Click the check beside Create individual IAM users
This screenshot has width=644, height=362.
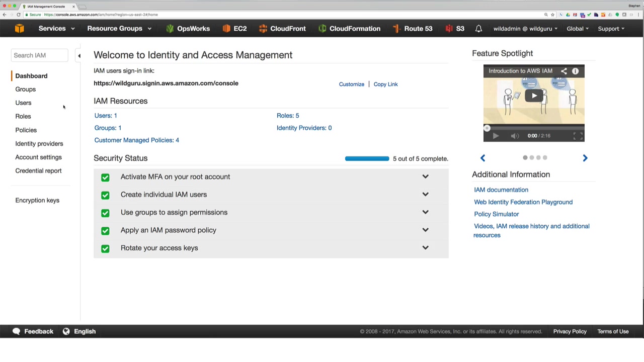(x=105, y=195)
